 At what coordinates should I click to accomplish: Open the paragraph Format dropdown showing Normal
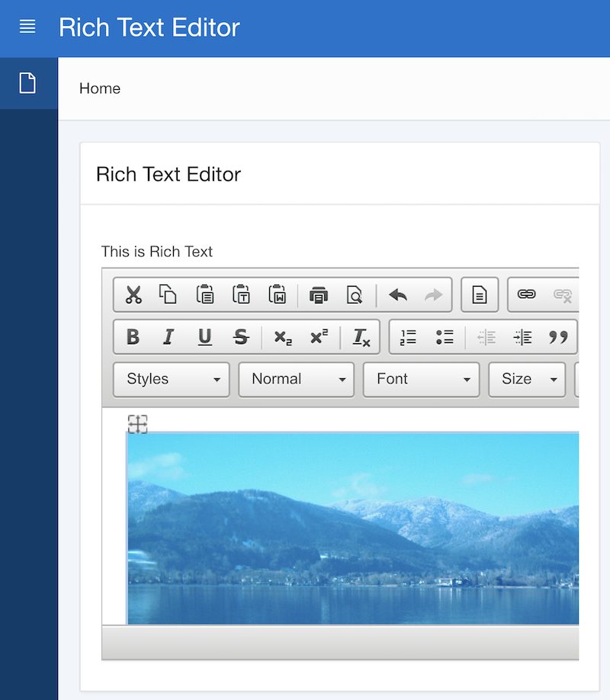point(296,379)
